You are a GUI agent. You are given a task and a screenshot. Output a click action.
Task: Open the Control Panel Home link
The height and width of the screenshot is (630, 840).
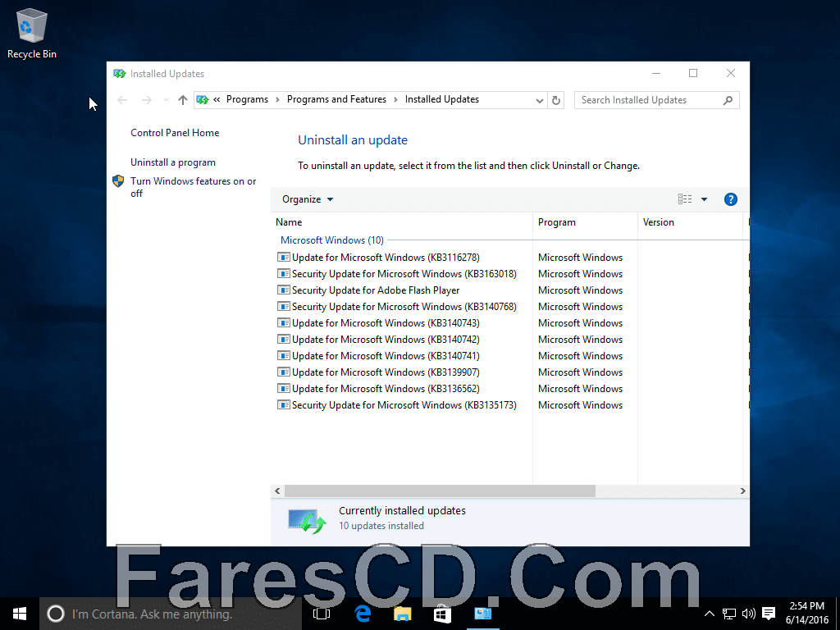[175, 133]
